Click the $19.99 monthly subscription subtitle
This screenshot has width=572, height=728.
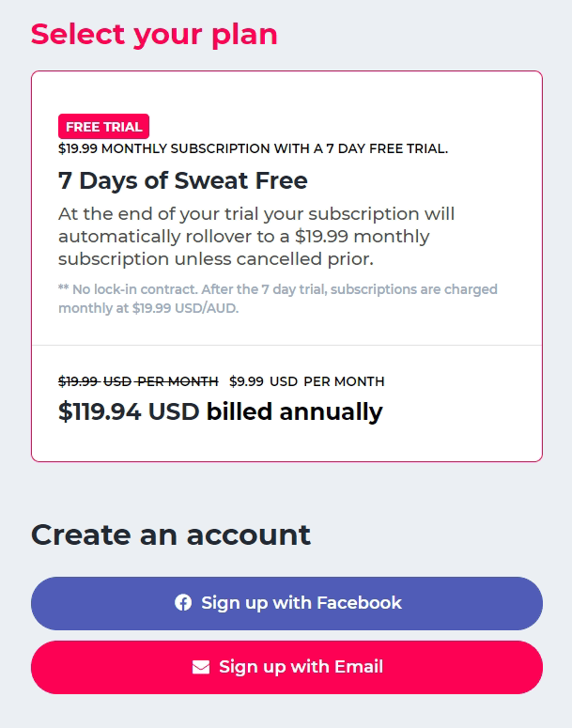point(253,148)
